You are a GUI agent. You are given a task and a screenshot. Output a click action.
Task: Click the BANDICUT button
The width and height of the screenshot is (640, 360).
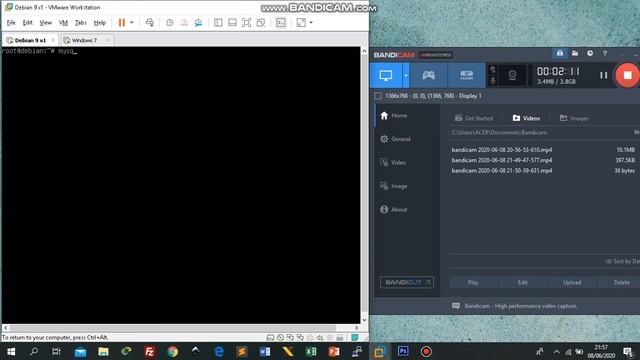pyautogui.click(x=407, y=282)
